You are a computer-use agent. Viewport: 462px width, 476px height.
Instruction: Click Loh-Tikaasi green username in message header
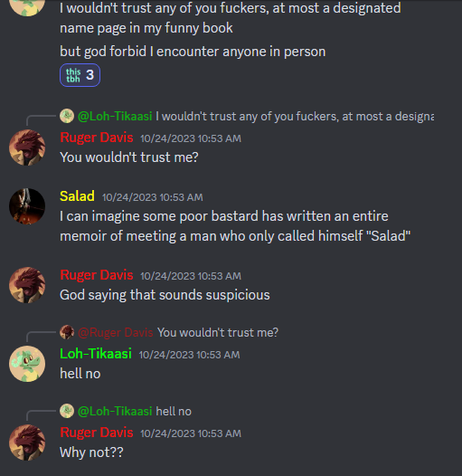tap(96, 354)
